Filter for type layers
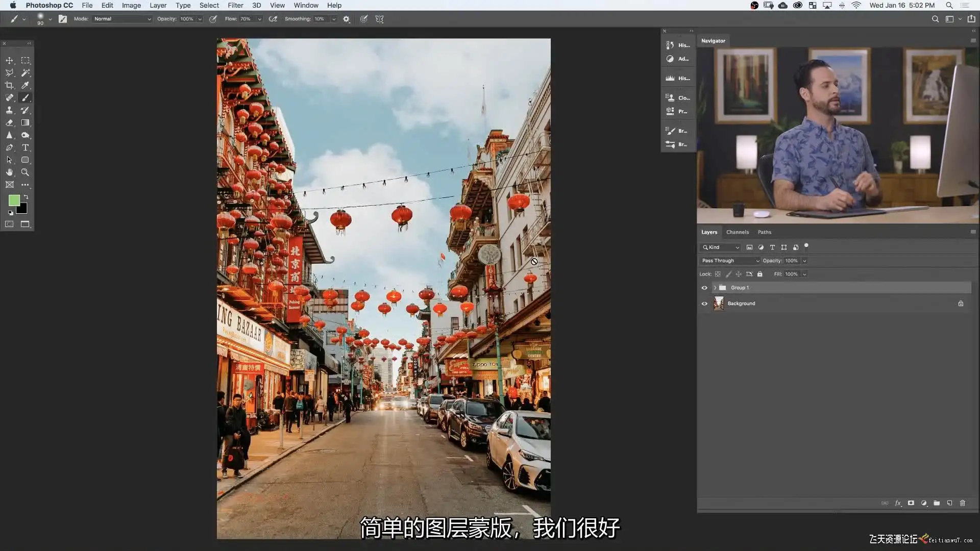This screenshot has width=980, height=551. coord(772,247)
